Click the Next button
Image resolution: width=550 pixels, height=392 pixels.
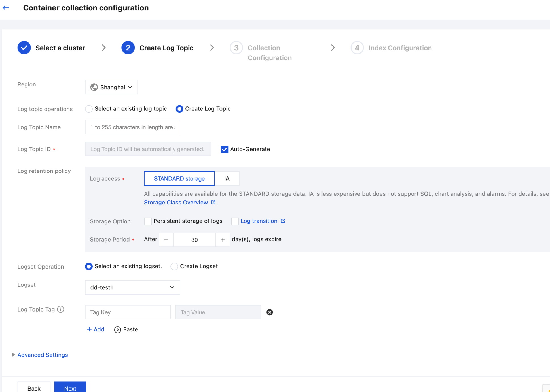click(x=70, y=388)
